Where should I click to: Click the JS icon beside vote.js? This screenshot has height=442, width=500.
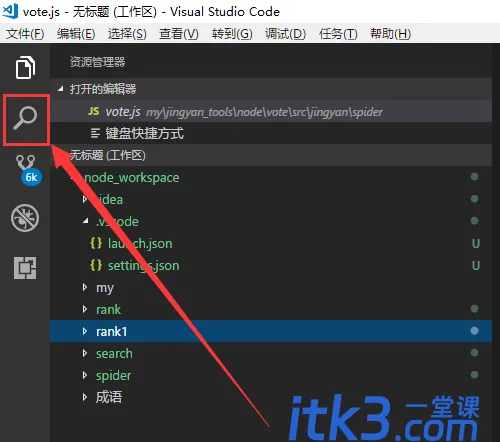pyautogui.click(x=94, y=111)
